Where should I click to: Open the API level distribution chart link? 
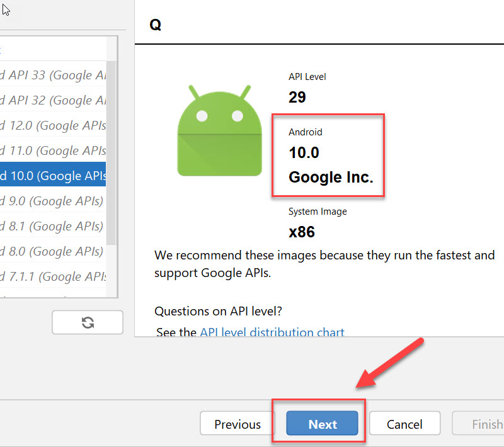point(272,332)
